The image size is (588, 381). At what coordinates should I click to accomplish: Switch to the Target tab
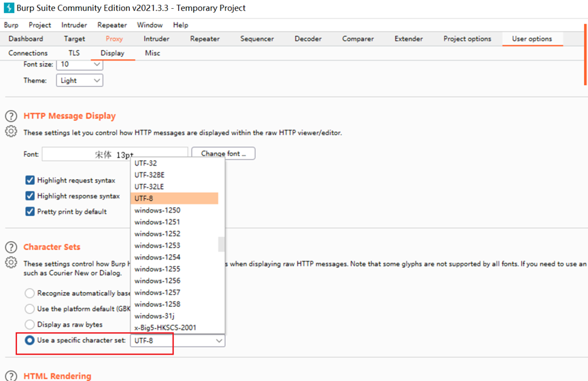click(x=74, y=39)
